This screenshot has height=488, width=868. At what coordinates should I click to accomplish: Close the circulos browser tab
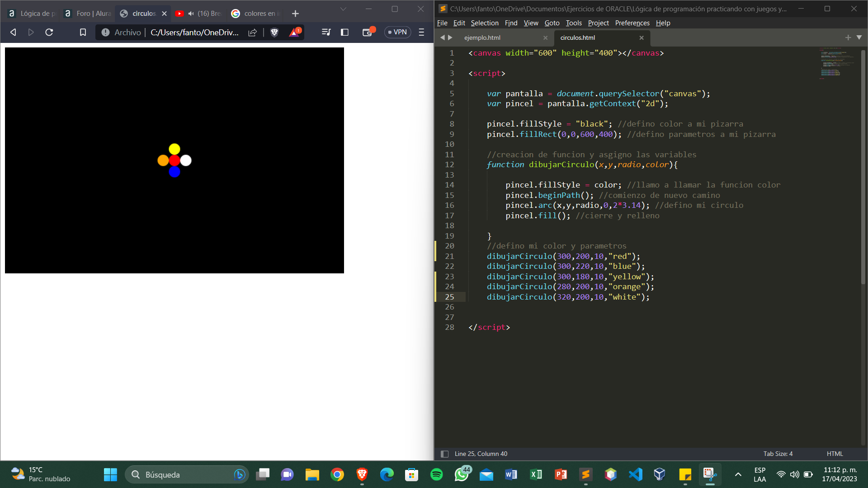point(164,14)
